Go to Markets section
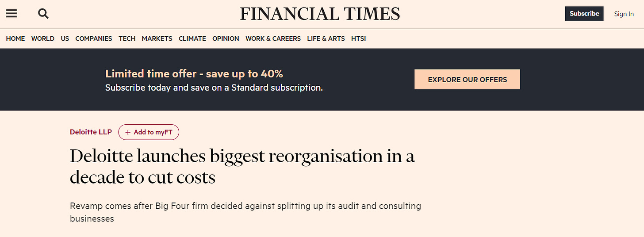The height and width of the screenshot is (237, 644). click(157, 38)
